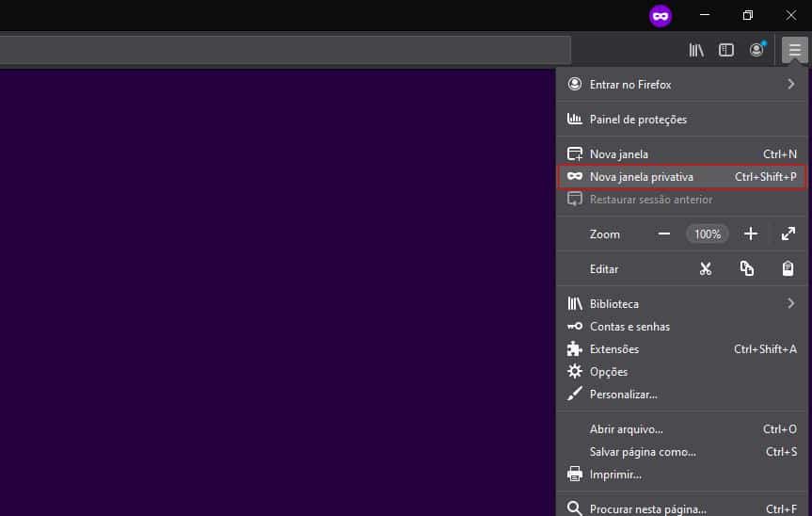The width and height of the screenshot is (812, 516).
Task: Click the magnifier icon beside Procurar
Action: 574,508
